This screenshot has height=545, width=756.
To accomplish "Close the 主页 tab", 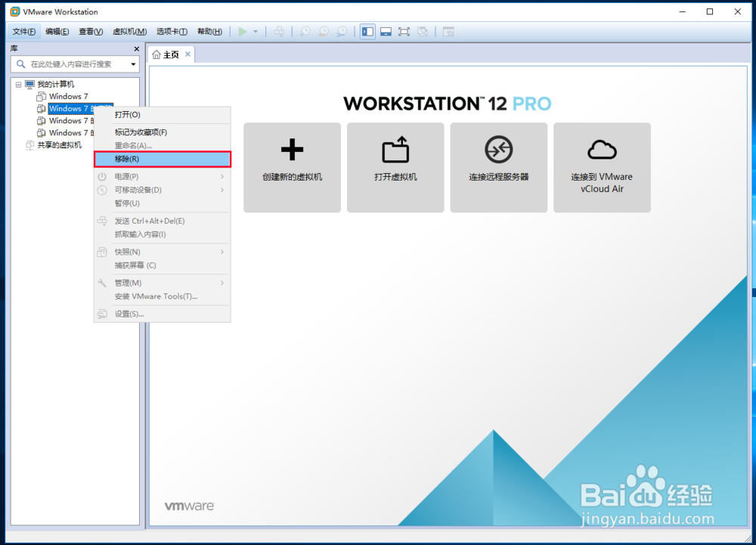I will click(x=187, y=54).
